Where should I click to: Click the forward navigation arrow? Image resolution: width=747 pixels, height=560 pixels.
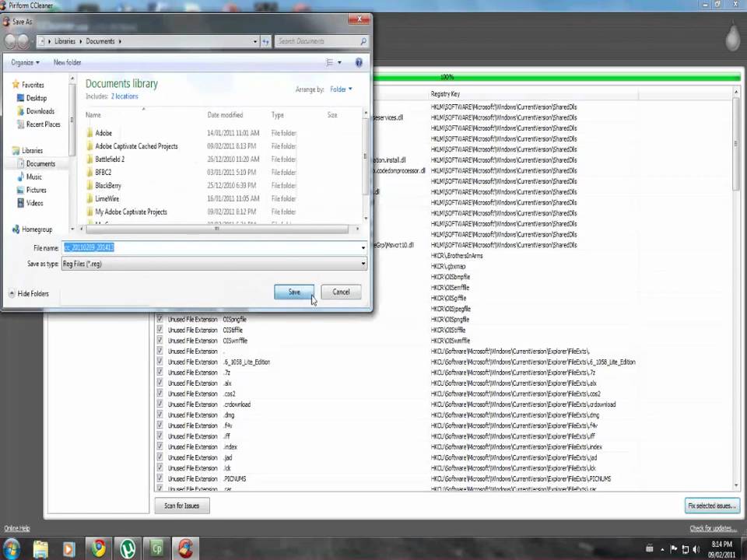pos(23,41)
